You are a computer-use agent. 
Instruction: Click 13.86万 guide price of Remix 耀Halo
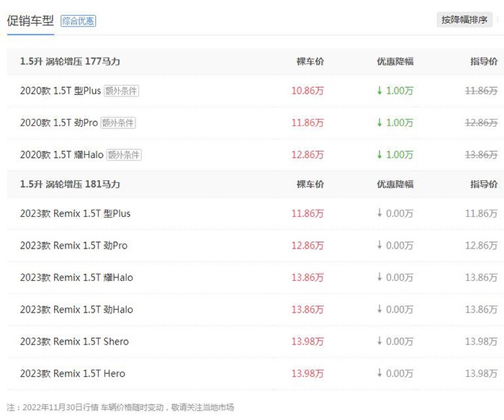click(481, 277)
